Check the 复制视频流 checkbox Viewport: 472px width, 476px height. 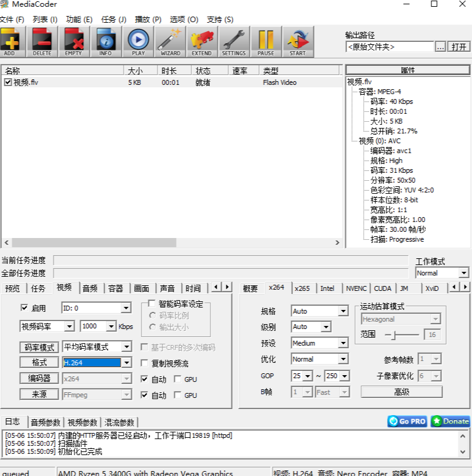145,363
